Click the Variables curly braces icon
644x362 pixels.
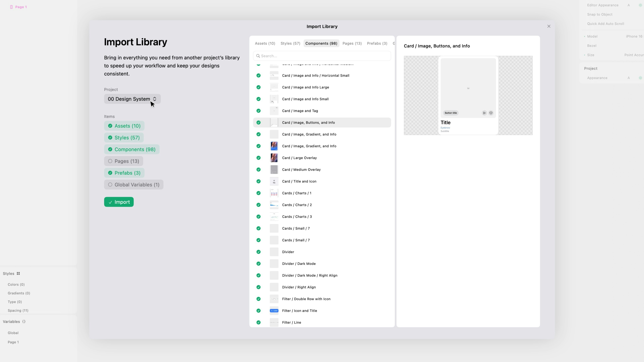point(24,322)
